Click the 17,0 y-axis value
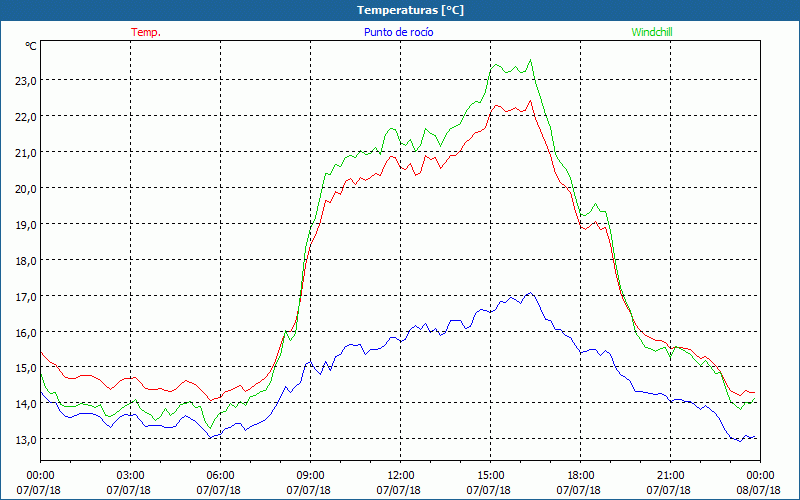800x500 pixels. pos(26,296)
